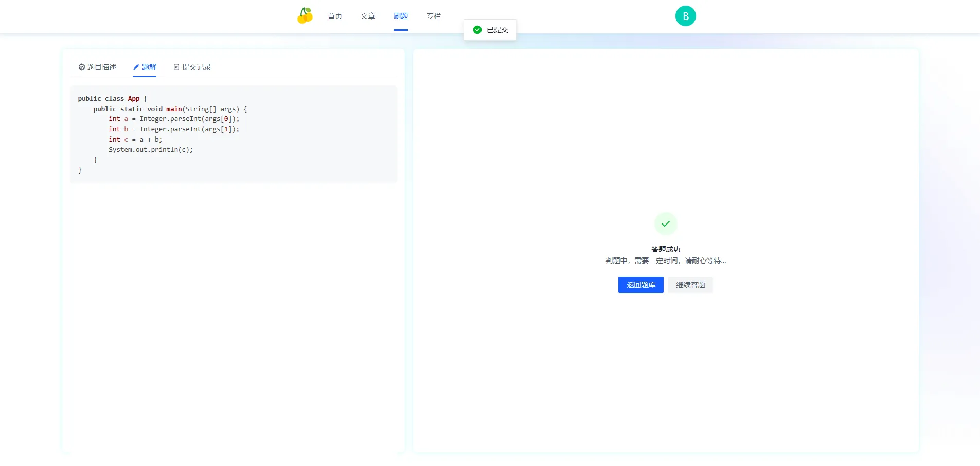The image size is (980, 466).
Task: Switch to the 题目描述 tab label
Action: tap(102, 67)
